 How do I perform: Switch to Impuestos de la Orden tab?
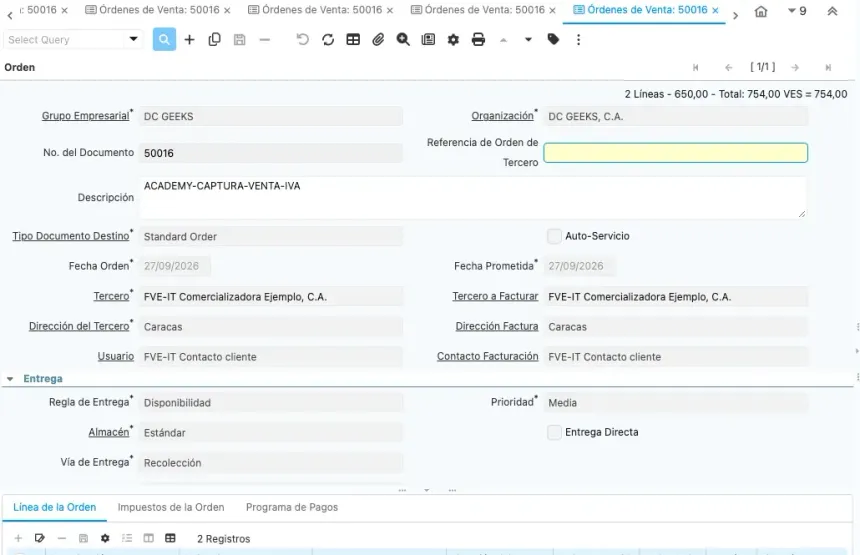coord(171,507)
